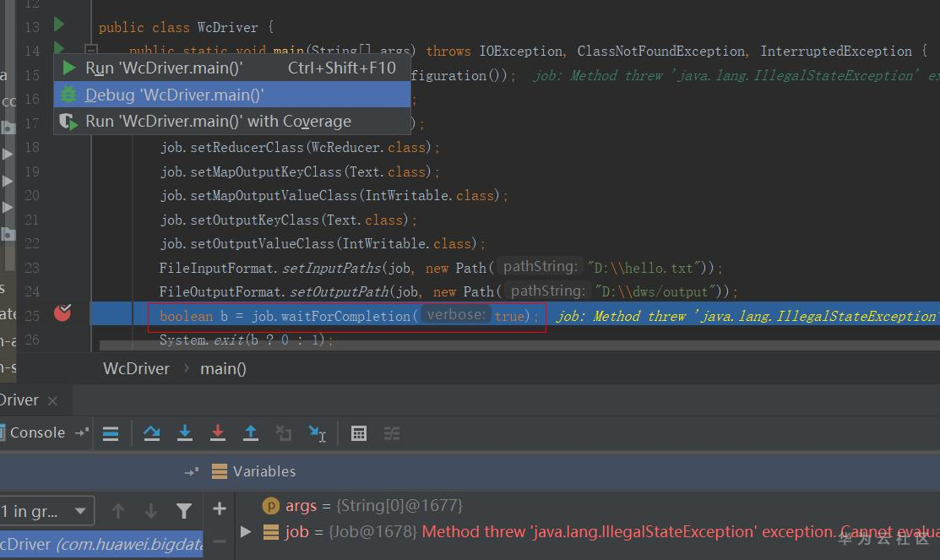
Task: Click the setOutputKeyClass code line
Action: [288, 220]
